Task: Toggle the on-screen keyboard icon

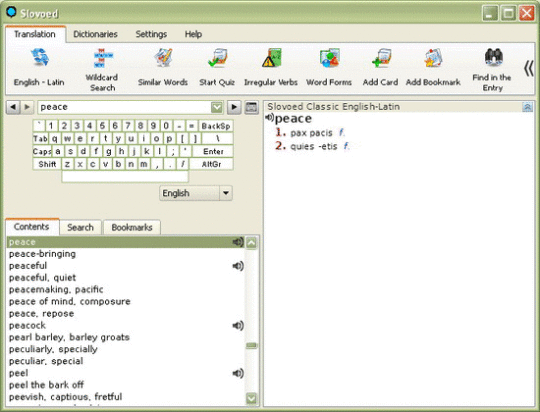Action: coord(251,107)
